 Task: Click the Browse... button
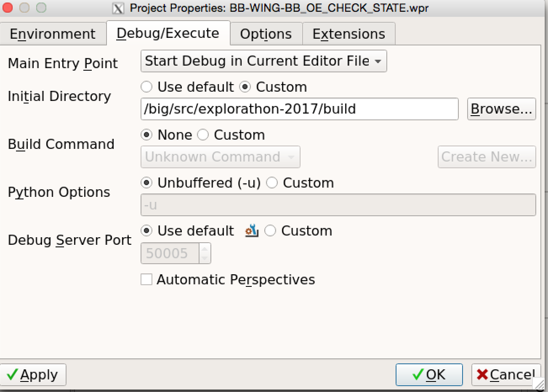coord(501,109)
